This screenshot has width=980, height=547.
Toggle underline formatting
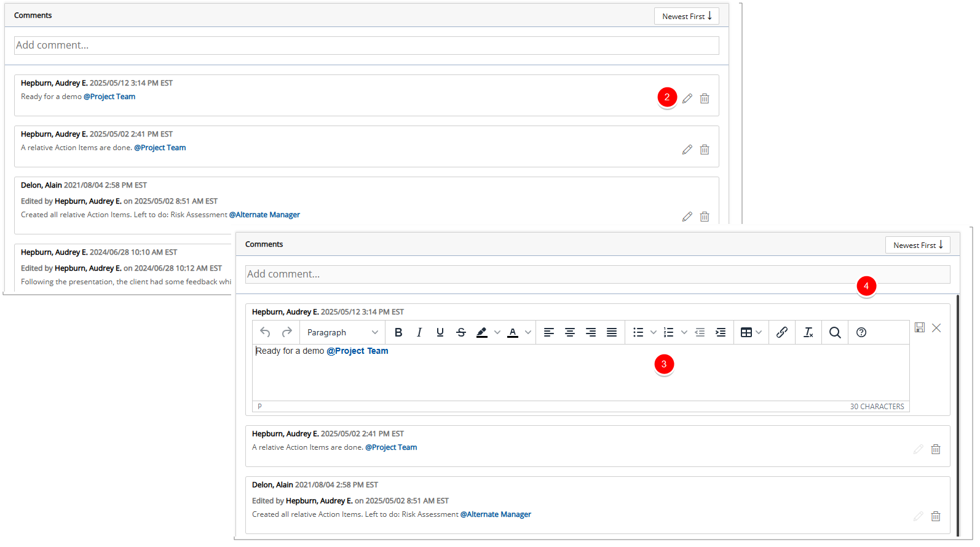[440, 332]
